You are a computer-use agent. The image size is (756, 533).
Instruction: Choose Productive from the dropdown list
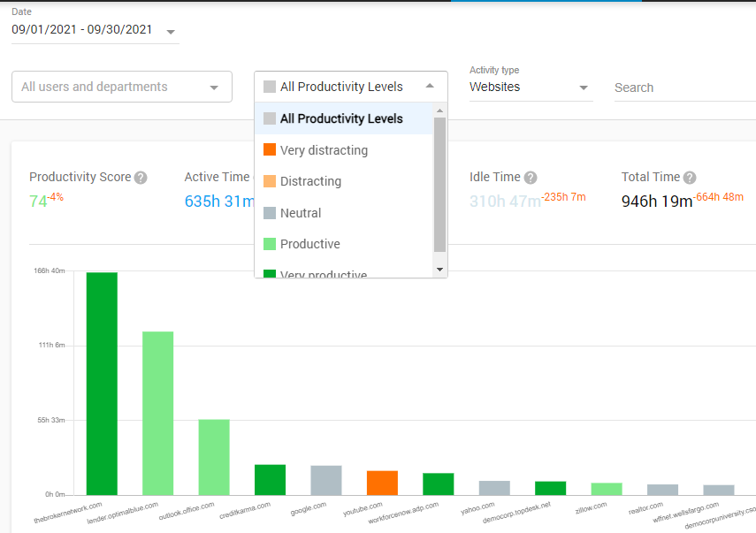pos(309,244)
